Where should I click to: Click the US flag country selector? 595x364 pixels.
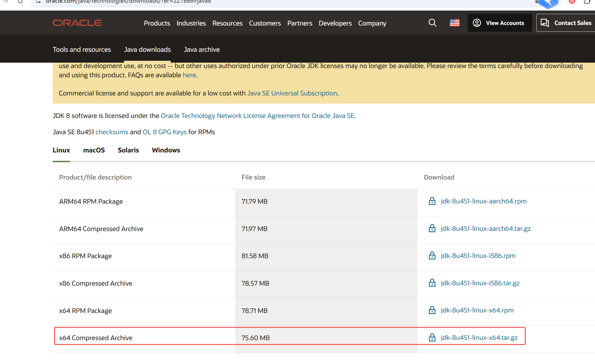[454, 23]
